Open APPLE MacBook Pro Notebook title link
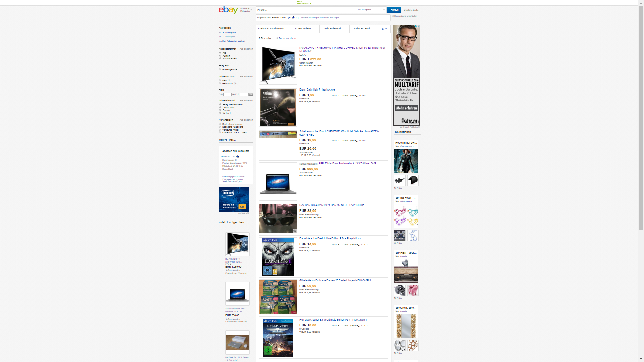 [x=347, y=163]
